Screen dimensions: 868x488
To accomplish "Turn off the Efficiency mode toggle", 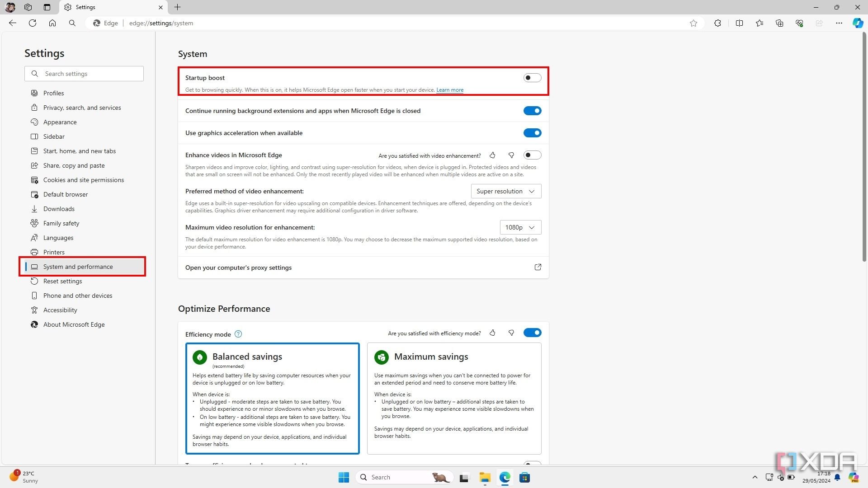I will pos(532,333).
